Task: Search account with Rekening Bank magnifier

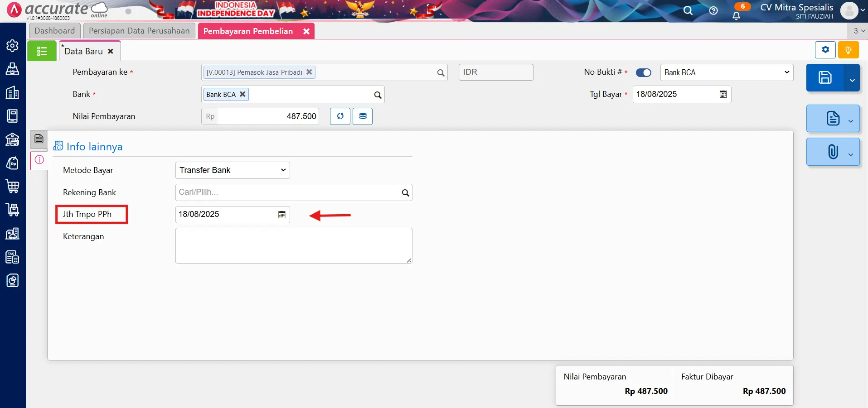Action: point(405,192)
